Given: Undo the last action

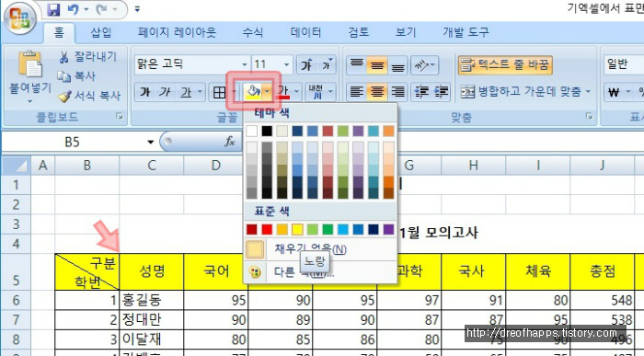Looking at the screenshot, I should [x=73, y=9].
